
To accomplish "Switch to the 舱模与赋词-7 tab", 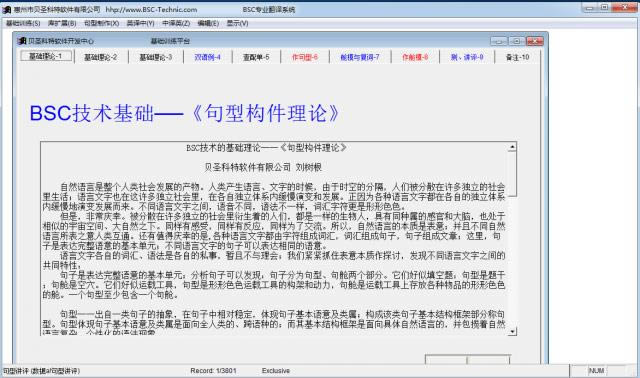I will [360, 57].
